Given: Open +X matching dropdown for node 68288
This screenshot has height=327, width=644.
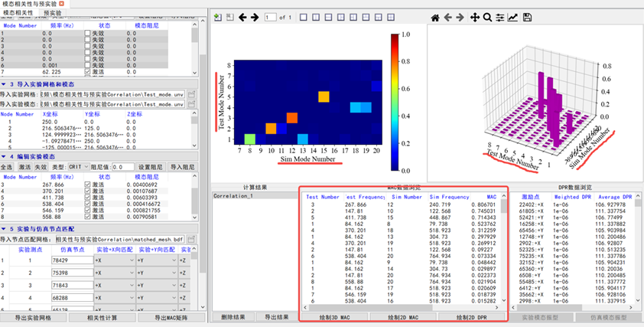Looking at the screenshot, I should point(115,298).
